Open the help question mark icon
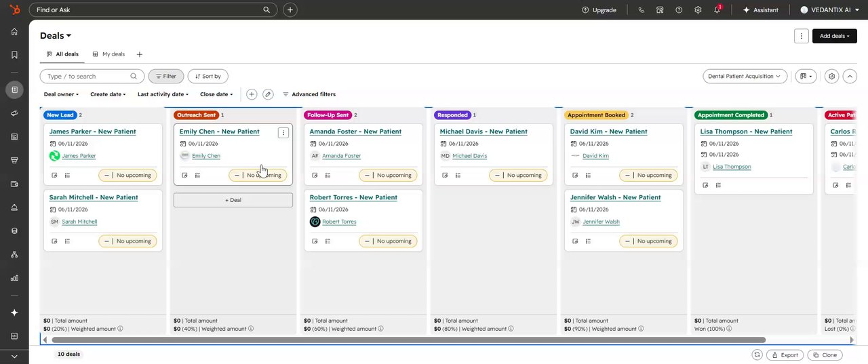This screenshot has width=868, height=364. (679, 10)
